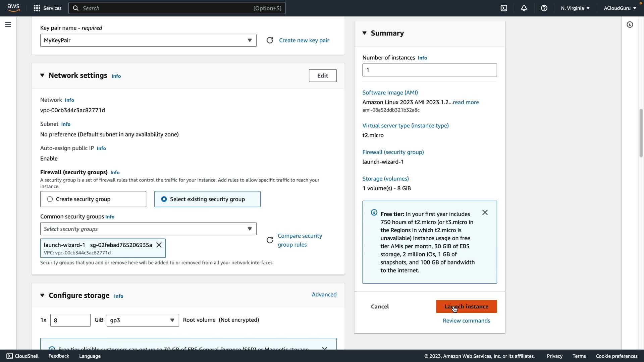
Task: Open the Key pair name dropdown
Action: click(x=148, y=40)
